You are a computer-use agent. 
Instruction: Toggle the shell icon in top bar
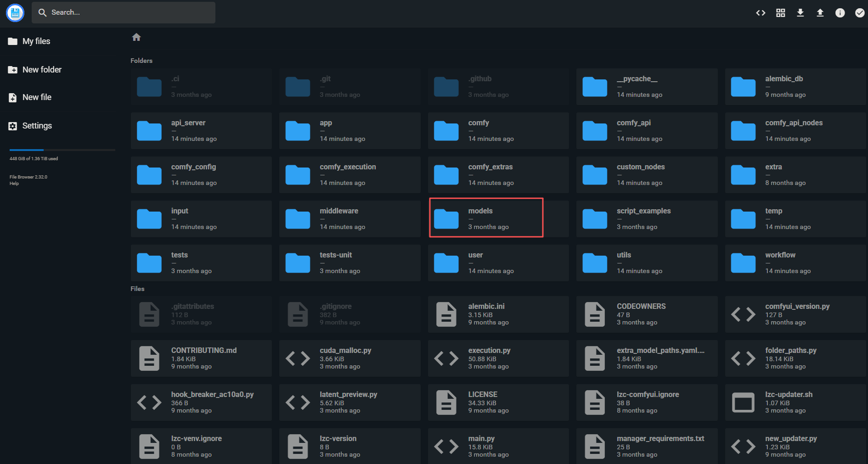click(x=761, y=13)
